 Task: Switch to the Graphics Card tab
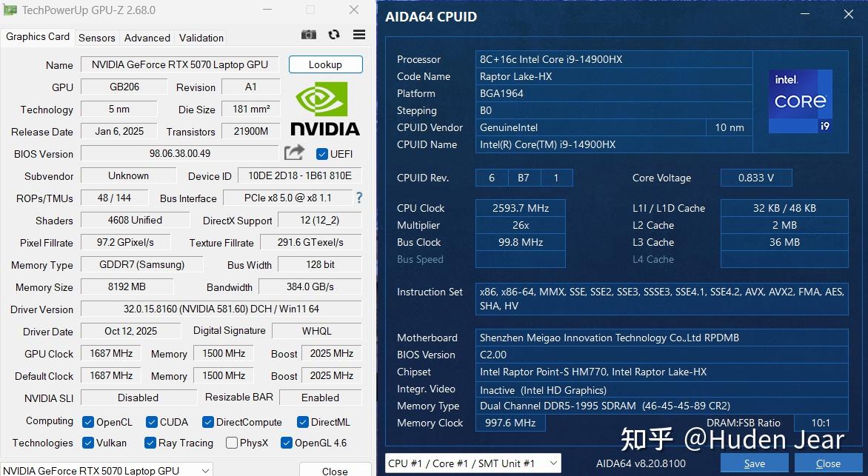(x=38, y=36)
